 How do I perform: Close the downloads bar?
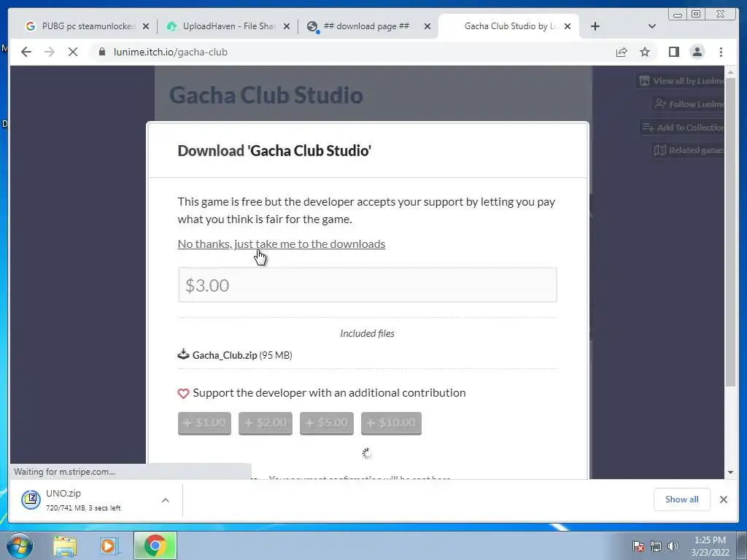(x=723, y=499)
